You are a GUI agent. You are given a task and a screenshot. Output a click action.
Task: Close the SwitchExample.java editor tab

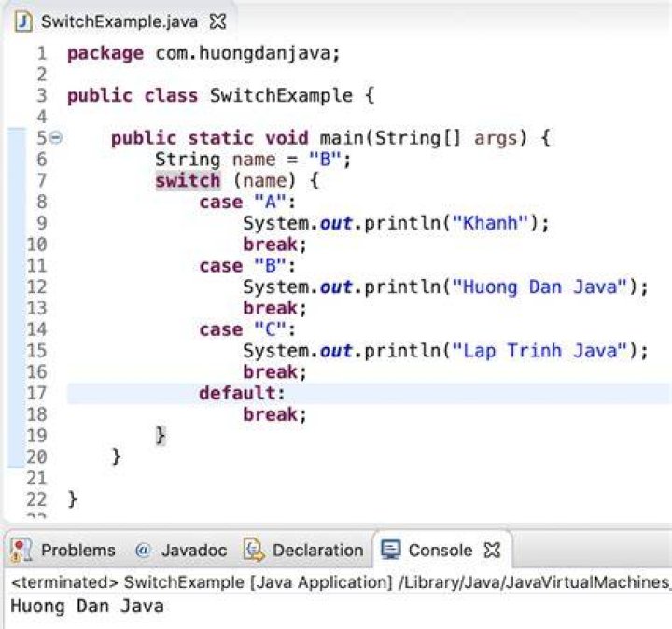(x=217, y=21)
